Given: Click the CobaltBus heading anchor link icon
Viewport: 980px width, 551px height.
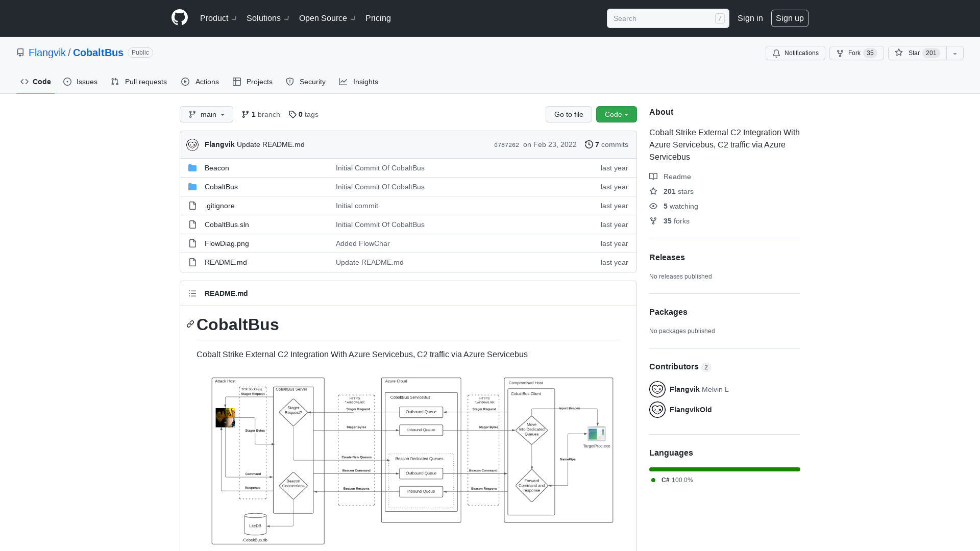Looking at the screenshot, I should 190,324.
